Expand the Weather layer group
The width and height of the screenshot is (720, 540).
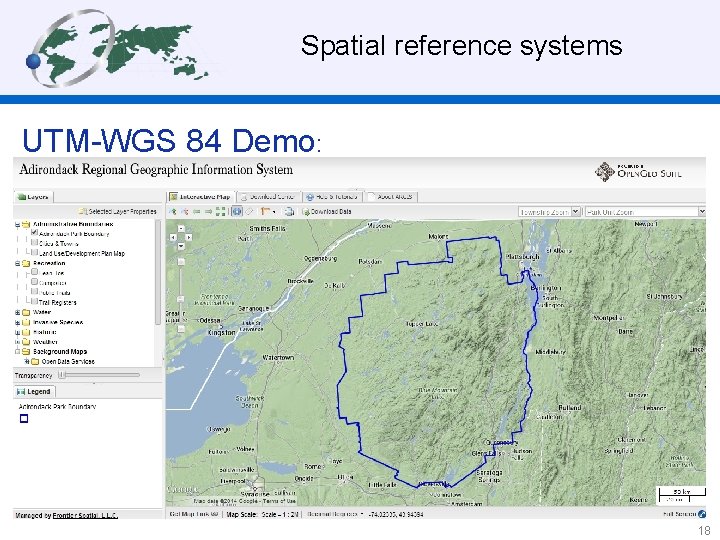[17, 342]
